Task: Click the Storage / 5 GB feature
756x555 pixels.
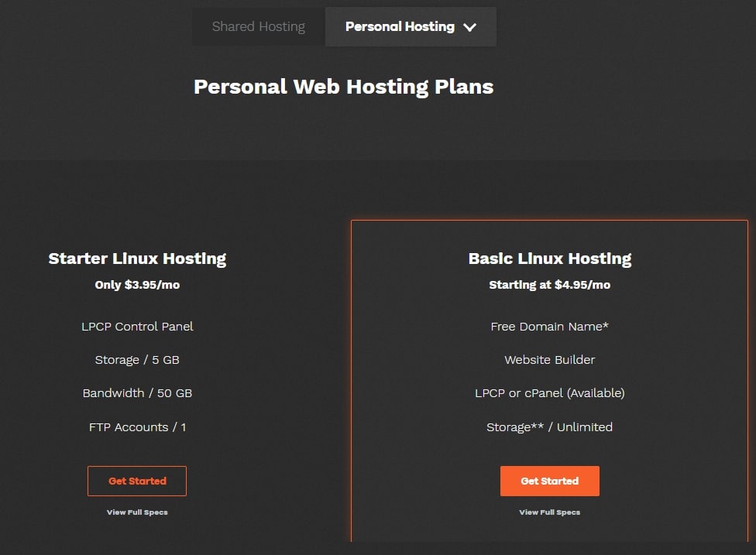Action: point(137,360)
